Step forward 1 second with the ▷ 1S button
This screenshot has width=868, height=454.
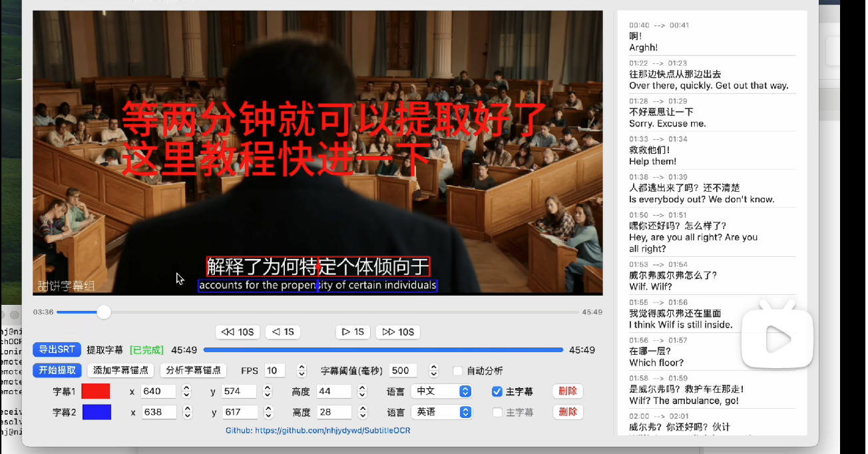pyautogui.click(x=353, y=332)
